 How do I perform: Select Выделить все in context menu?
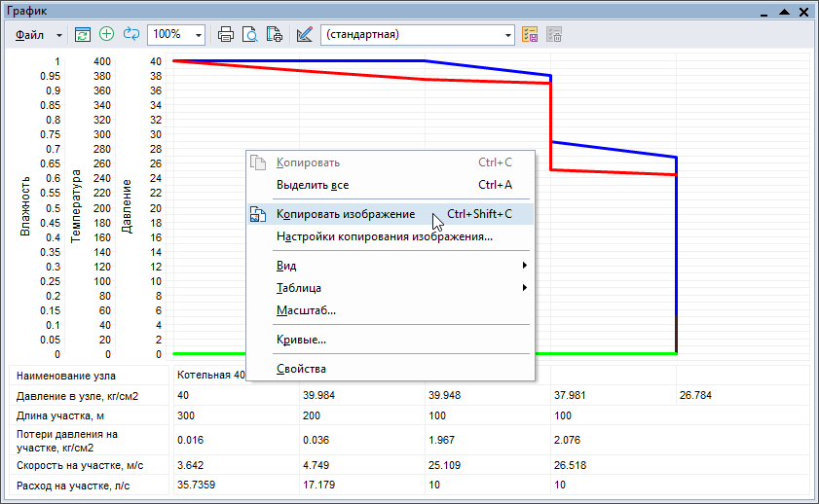coord(313,185)
